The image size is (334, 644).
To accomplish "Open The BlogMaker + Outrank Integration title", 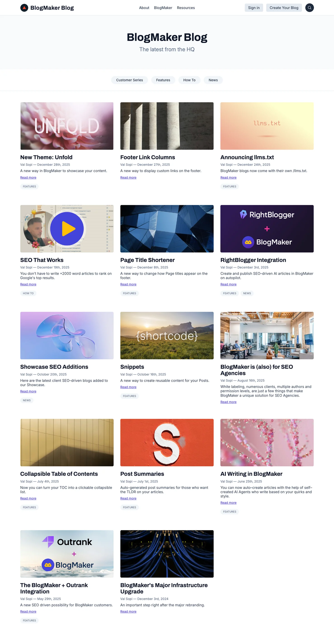I will point(54,588).
